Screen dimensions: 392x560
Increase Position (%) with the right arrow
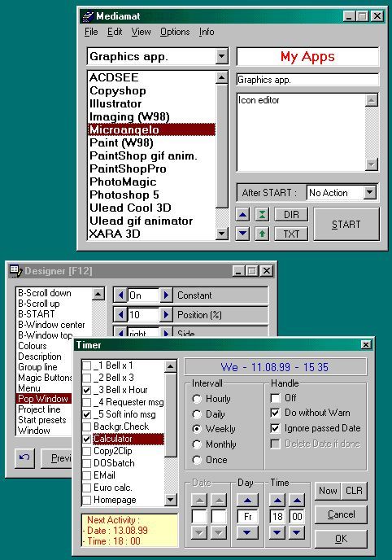click(166, 315)
